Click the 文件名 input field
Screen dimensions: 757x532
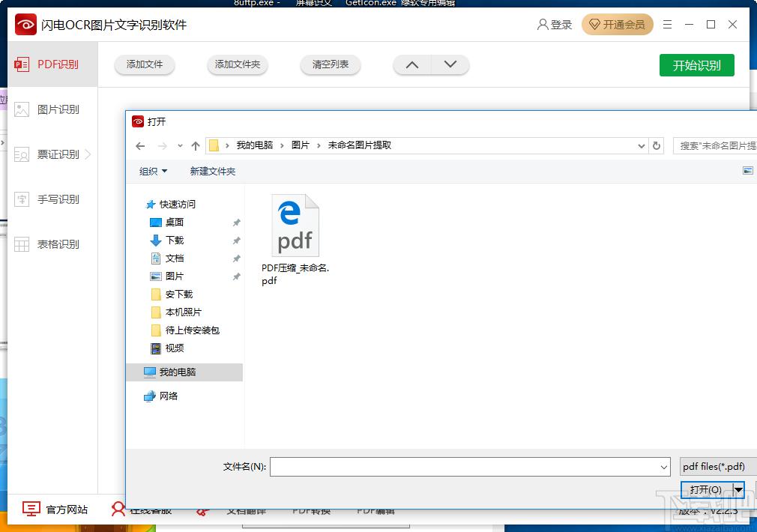tap(469, 467)
